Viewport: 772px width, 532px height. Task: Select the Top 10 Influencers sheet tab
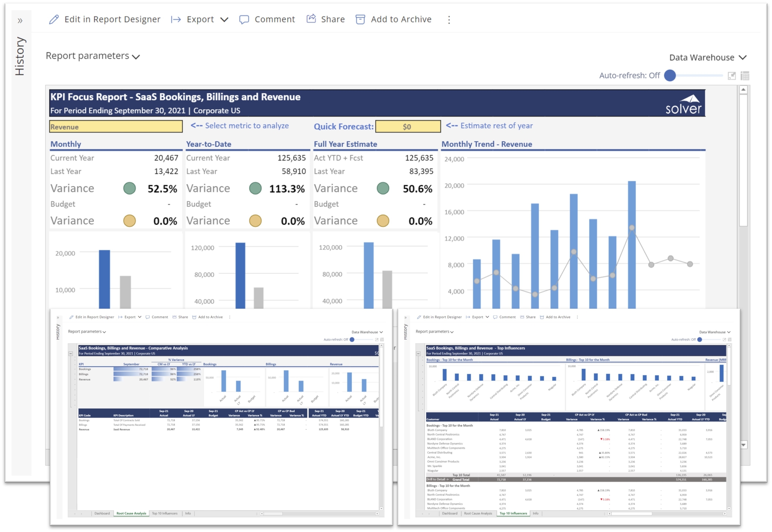click(513, 513)
